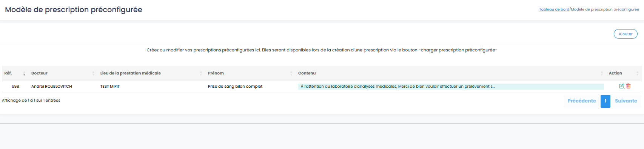Screen dimensions: 644x149
Task: Sort by Docteur column arrows
Action: [93, 73]
